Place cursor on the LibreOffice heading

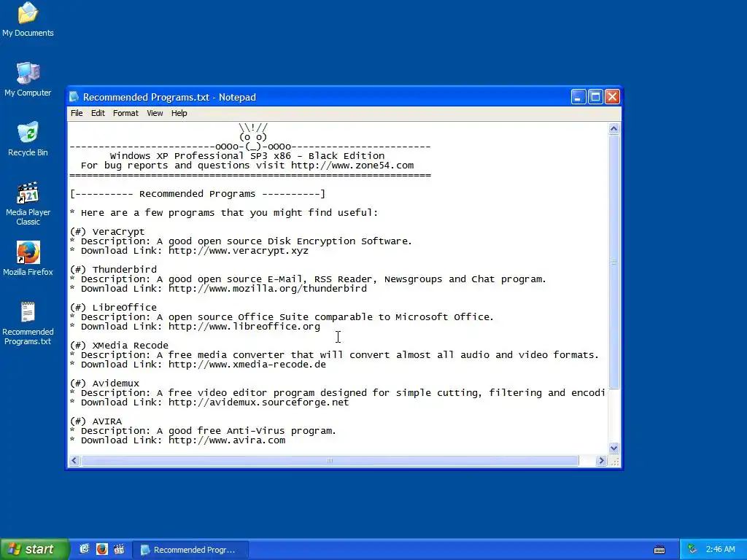(124, 308)
